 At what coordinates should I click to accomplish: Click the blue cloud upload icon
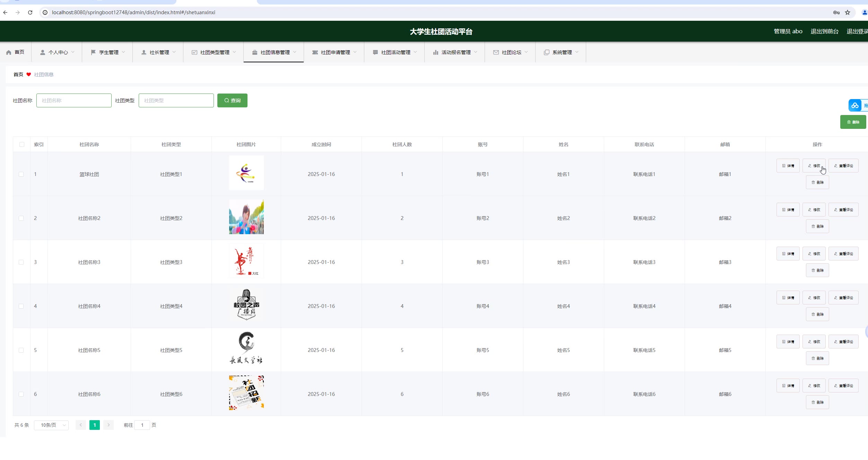coord(855,105)
